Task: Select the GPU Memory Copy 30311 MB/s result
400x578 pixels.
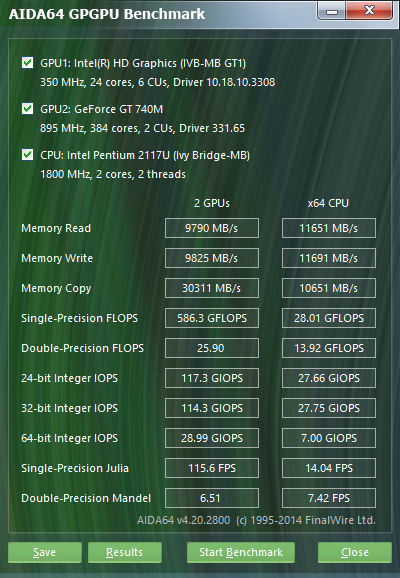Action: (212, 288)
